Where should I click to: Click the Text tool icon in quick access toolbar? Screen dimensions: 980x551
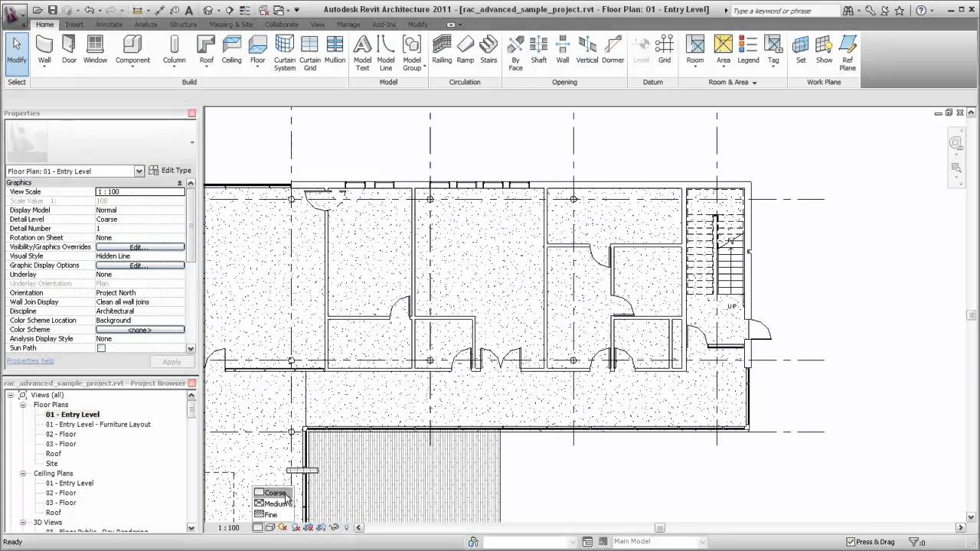pos(188,10)
